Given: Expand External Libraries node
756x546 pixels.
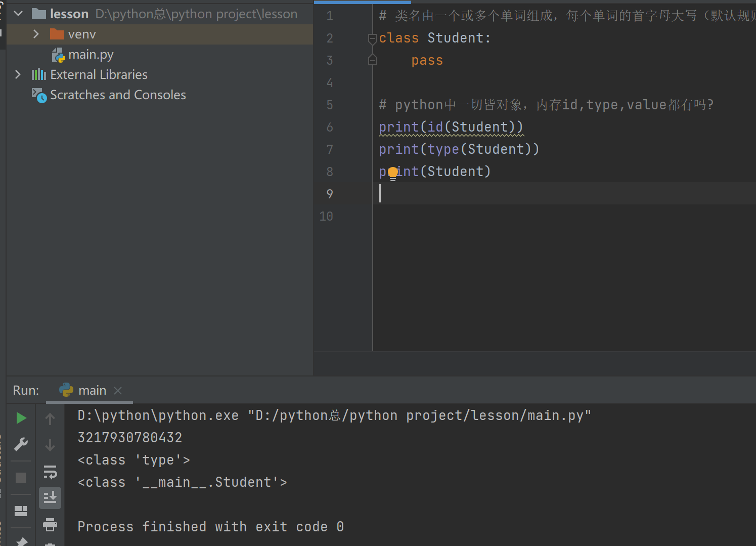Looking at the screenshot, I should click(x=18, y=74).
